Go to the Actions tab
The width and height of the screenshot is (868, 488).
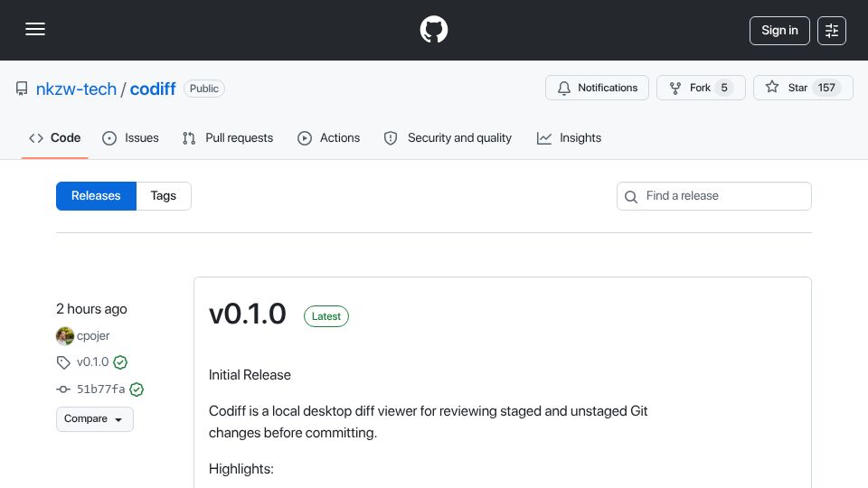329,137
